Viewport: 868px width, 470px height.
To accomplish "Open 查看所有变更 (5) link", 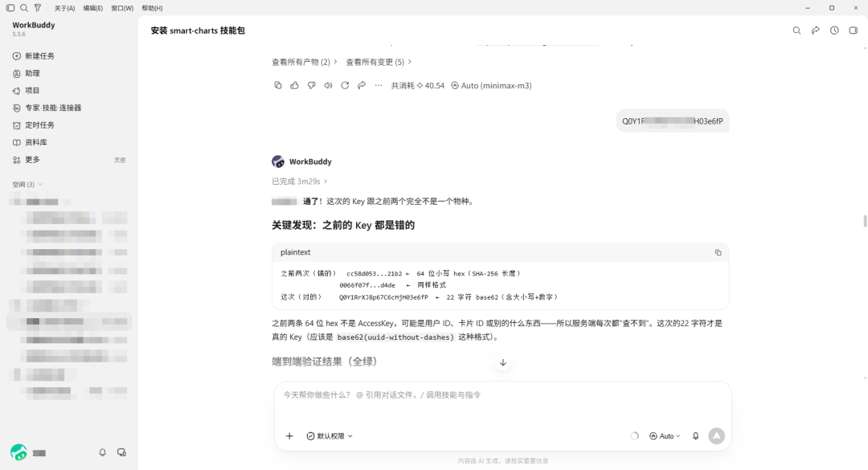I will 378,62.
